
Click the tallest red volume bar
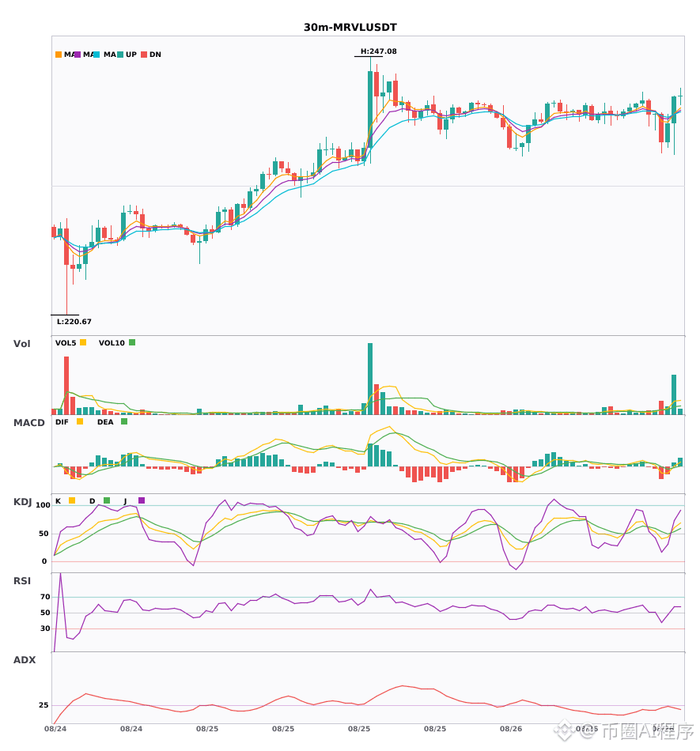66,386
